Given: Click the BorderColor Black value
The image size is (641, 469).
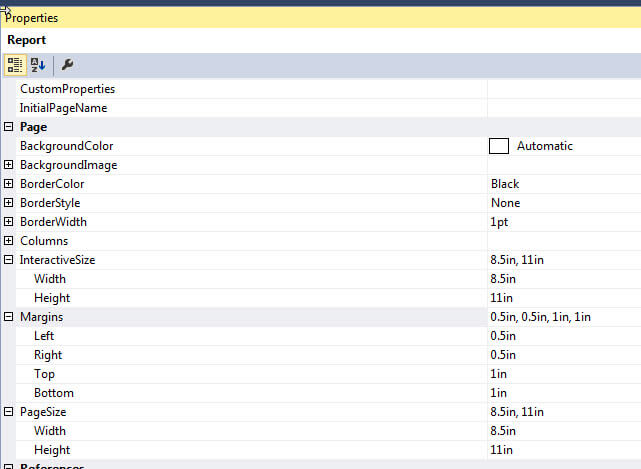Looking at the screenshot, I should 505,184.
